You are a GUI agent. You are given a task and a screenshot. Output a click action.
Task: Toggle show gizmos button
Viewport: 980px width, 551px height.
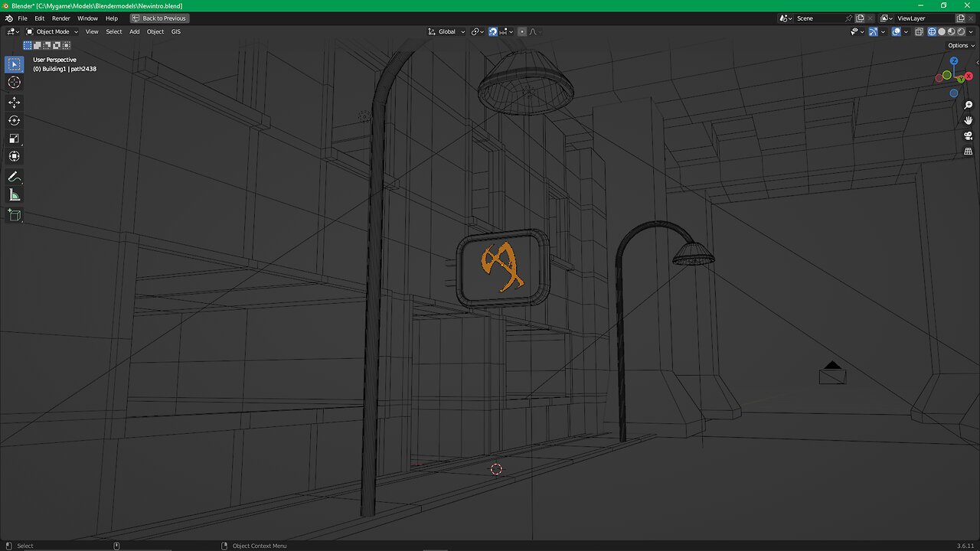click(x=873, y=31)
